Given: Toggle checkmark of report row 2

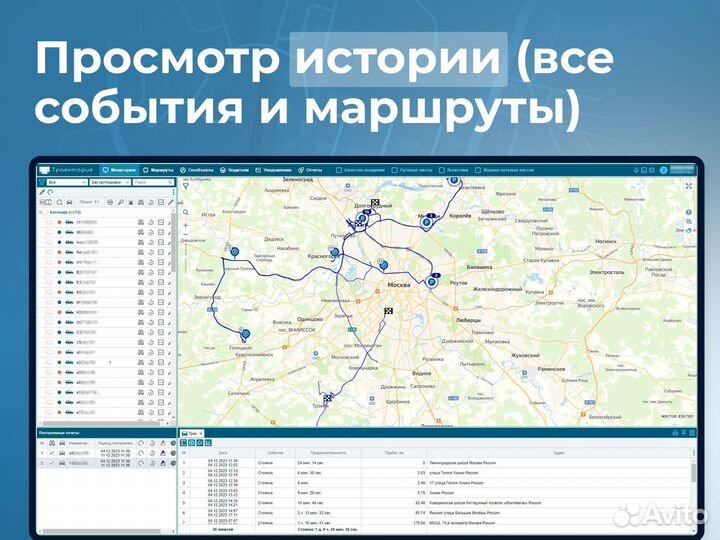Looking at the screenshot, I should coord(52,463).
